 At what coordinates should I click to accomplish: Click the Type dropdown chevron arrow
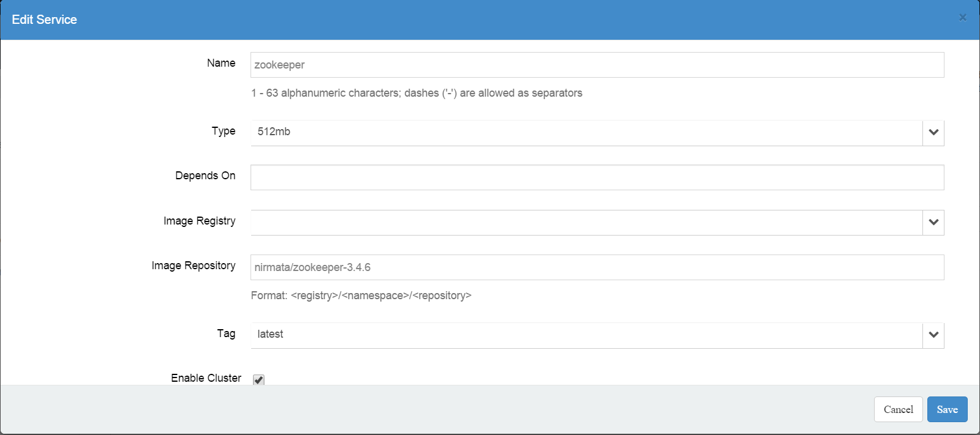933,133
